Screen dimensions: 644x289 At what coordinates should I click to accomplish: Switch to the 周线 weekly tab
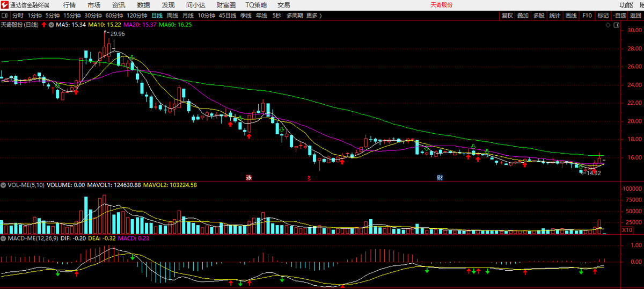pos(172,16)
